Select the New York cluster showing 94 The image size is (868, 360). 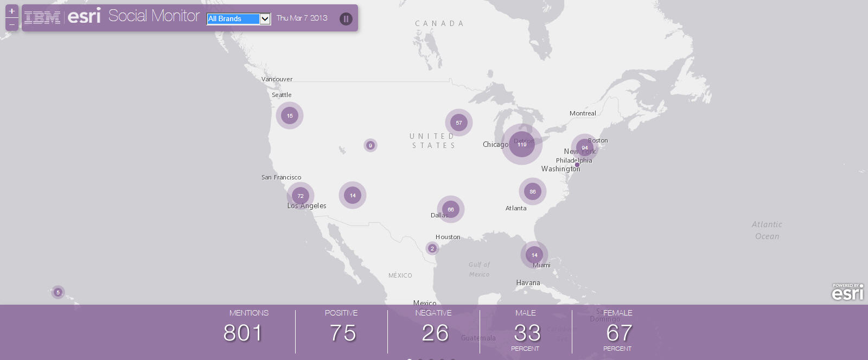585,147
